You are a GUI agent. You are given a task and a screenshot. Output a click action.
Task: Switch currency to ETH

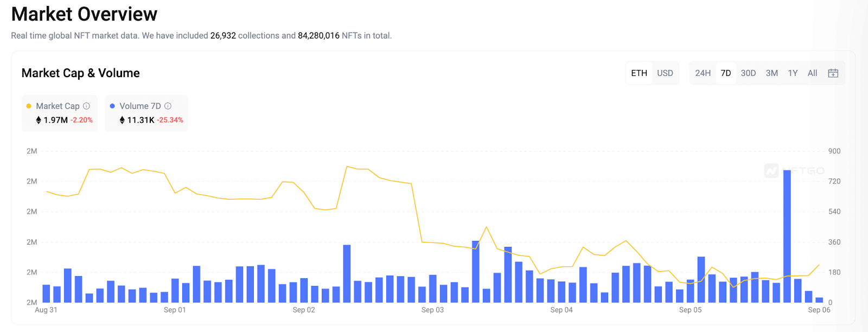click(639, 73)
